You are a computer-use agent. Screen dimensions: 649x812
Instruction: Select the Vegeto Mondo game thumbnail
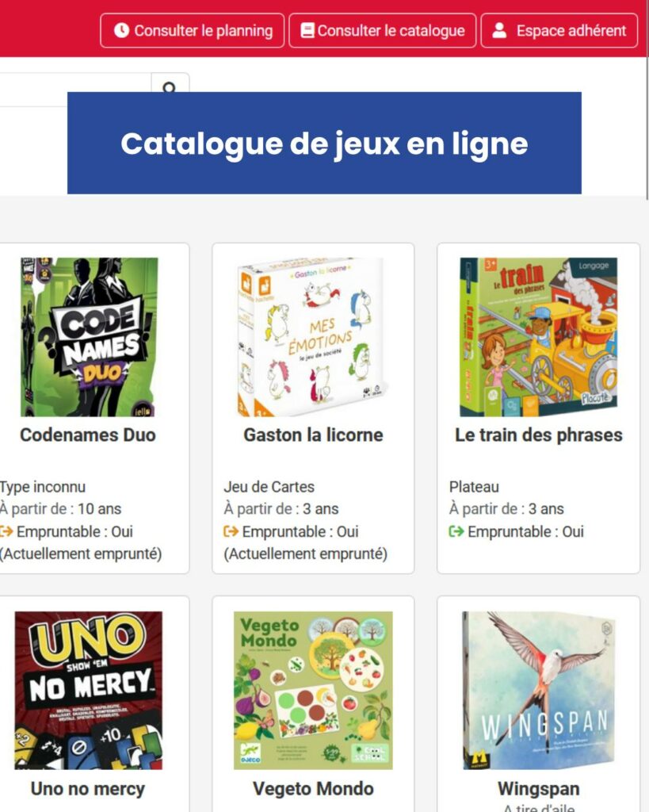coord(313,690)
